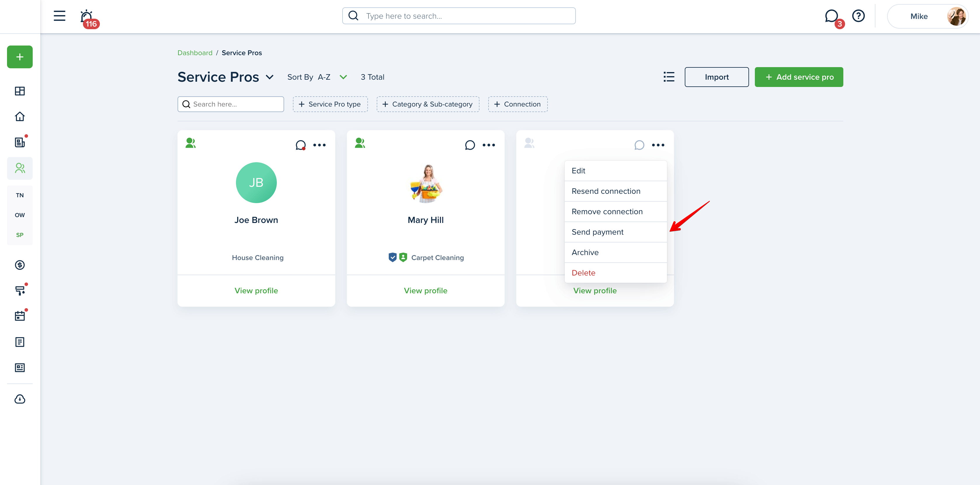View profile of Mary Hill
980x485 pixels.
pos(425,291)
